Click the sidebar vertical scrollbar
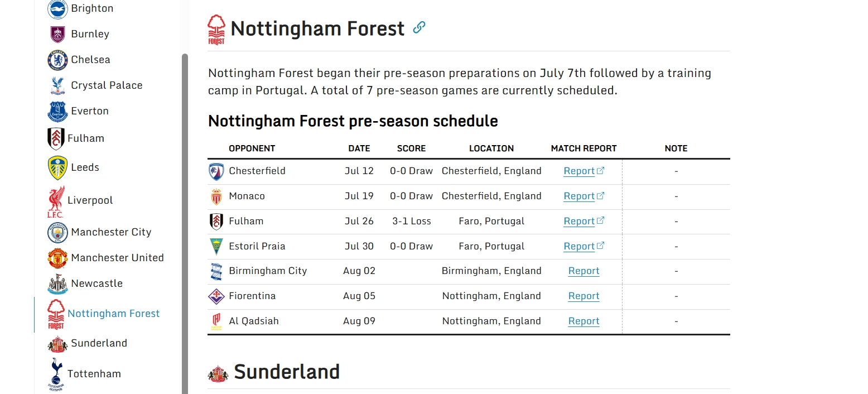This screenshot has height=394, width=868. [185, 223]
